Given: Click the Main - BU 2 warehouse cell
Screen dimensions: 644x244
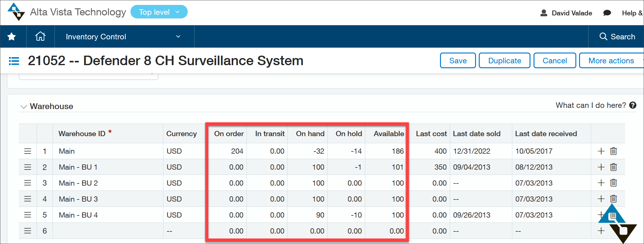Looking at the screenshot, I should (108, 183).
